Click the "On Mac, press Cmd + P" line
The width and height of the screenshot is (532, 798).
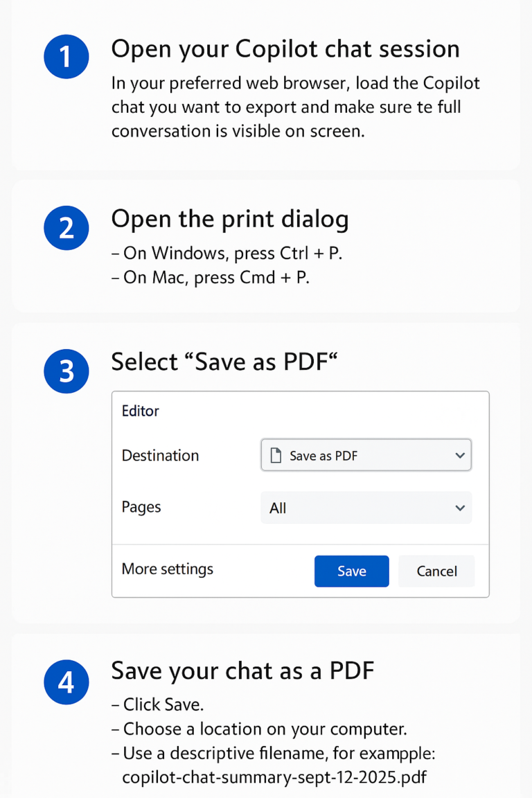tap(211, 278)
